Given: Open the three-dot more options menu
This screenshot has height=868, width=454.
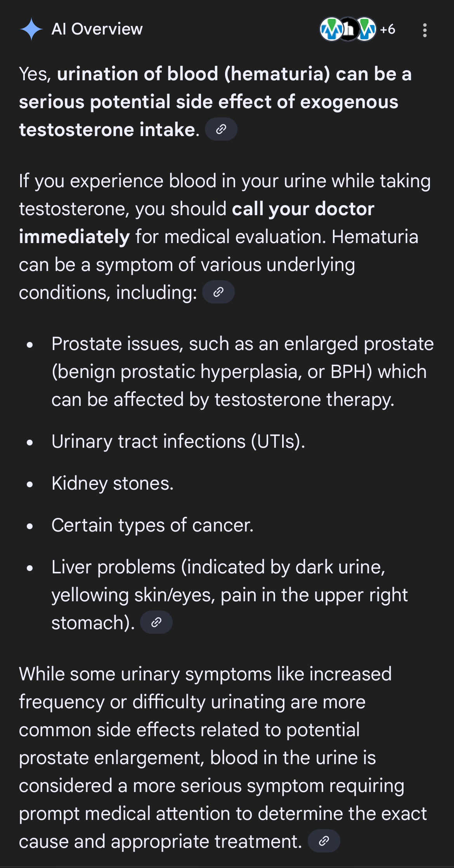Looking at the screenshot, I should (x=425, y=30).
